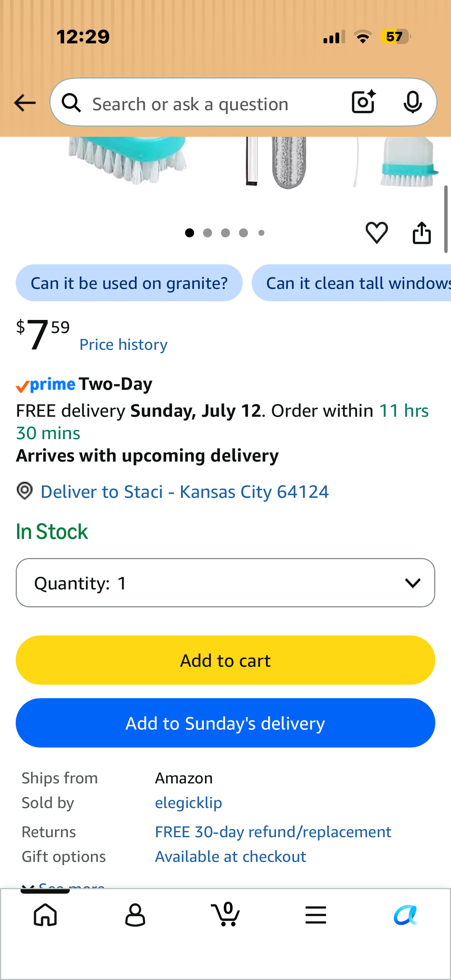
Task: Open the Quantity dropdown
Action: tap(225, 582)
